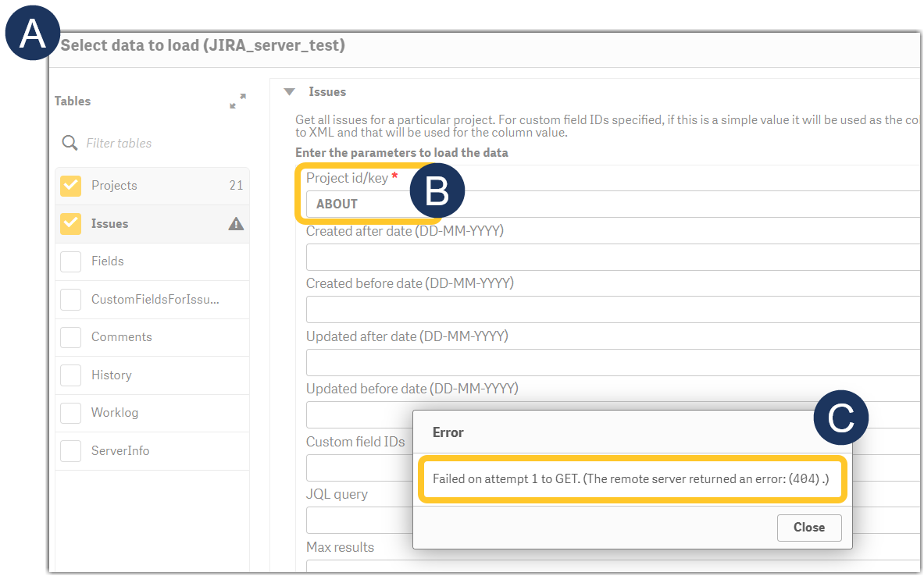Enable the Comments table
This screenshot has width=924, height=576.
70,337
